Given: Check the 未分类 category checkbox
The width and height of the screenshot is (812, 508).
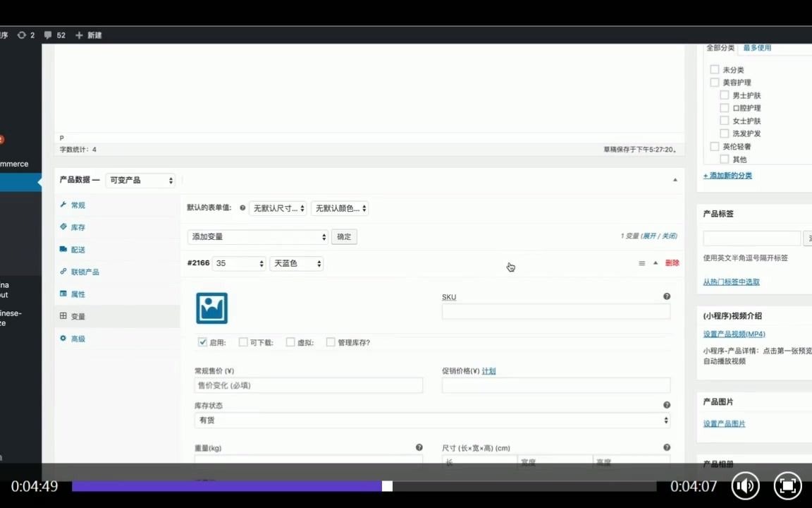Looking at the screenshot, I should 715,69.
